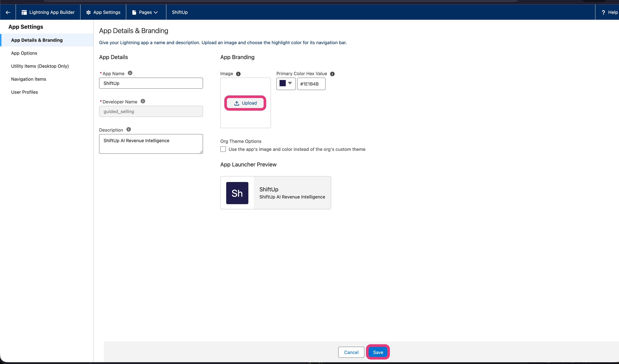Click the Pages document icon
Screen dimensions: 619x364
[x=134, y=12]
